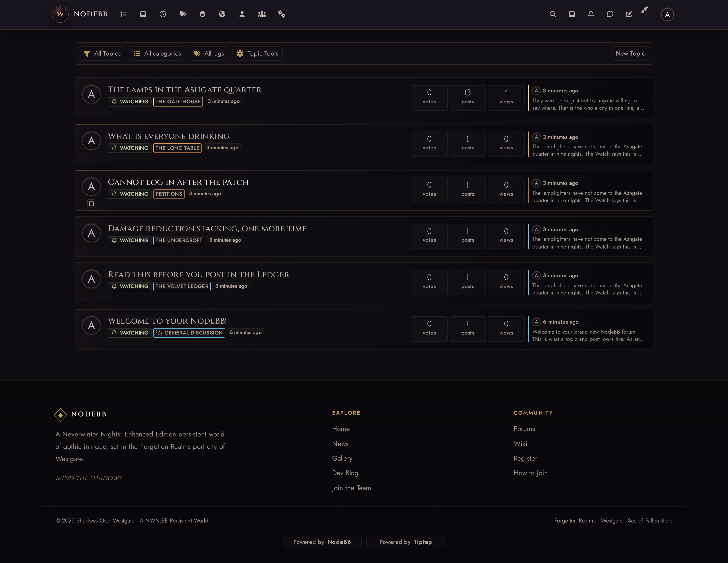Viewport: 728px width, 563px height.
Task: Click Watching badge on Welcome NodeBB topic
Action: (x=130, y=333)
